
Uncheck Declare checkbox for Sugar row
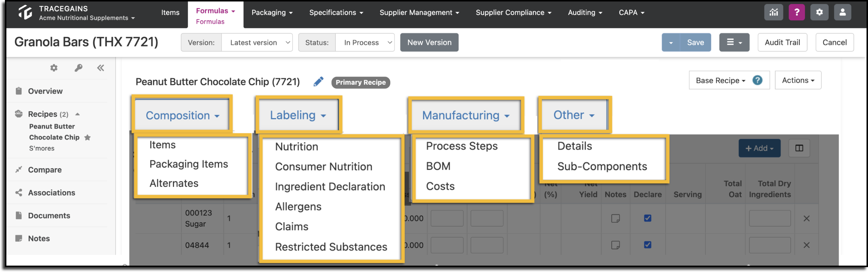point(647,218)
